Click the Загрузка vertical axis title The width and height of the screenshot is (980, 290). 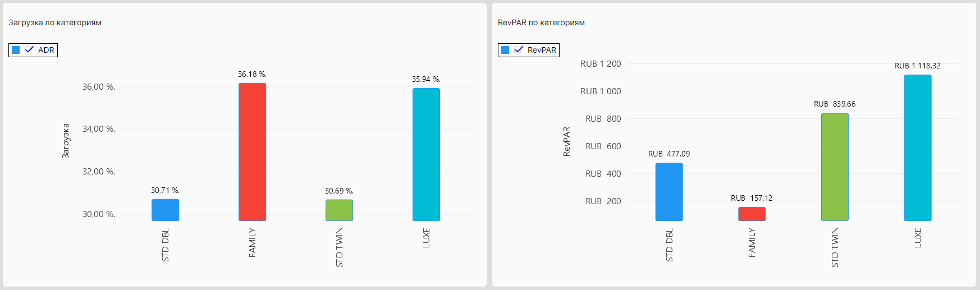pyautogui.click(x=66, y=141)
